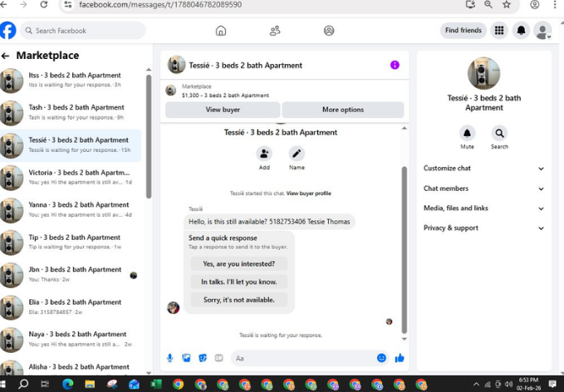The width and height of the screenshot is (564, 392).
Task: Click the Find friends button
Action: [x=463, y=30]
